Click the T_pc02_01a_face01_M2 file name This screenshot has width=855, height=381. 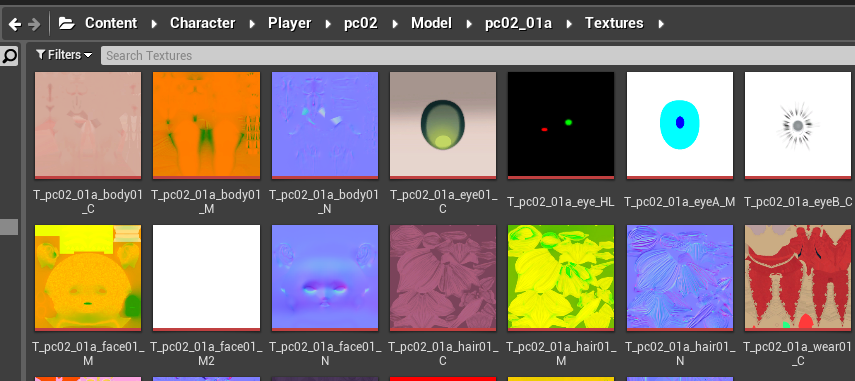pyautogui.click(x=206, y=354)
